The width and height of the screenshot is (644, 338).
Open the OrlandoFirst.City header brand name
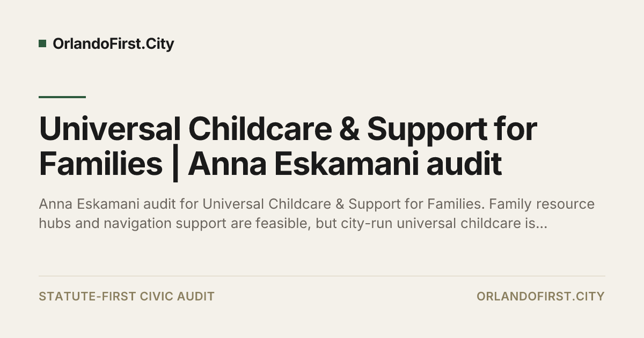point(113,44)
